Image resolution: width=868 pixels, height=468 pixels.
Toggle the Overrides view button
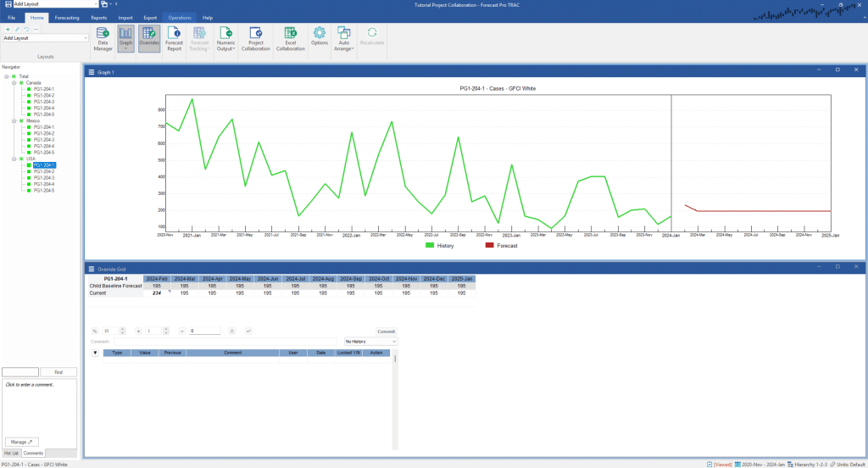point(149,37)
